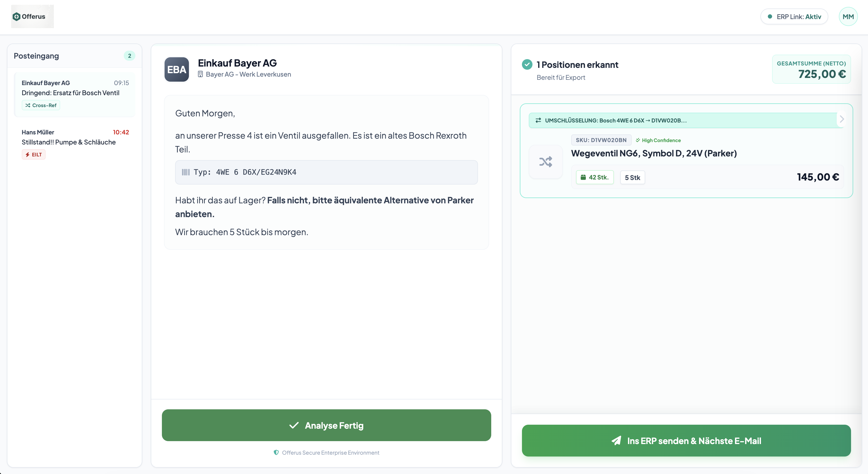Click the Offerus logo icon

(16, 16)
